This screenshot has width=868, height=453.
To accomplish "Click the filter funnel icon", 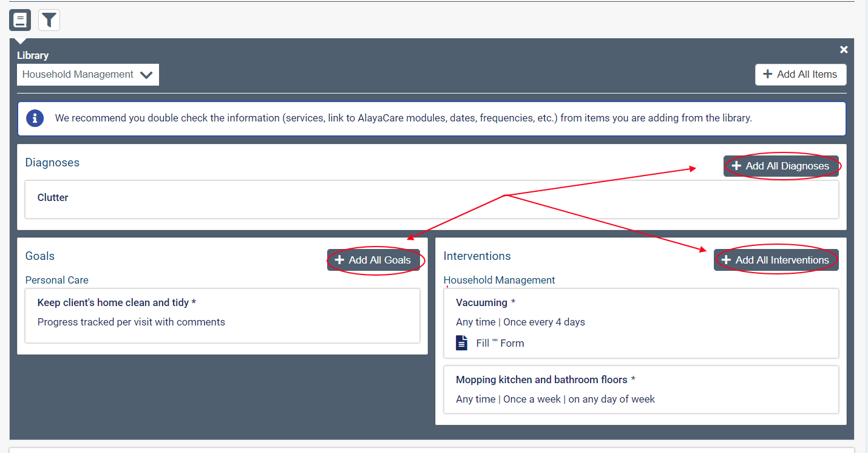I will click(x=49, y=20).
